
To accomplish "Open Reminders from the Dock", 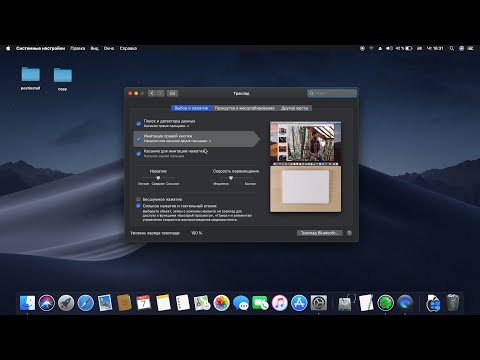I will (183, 303).
